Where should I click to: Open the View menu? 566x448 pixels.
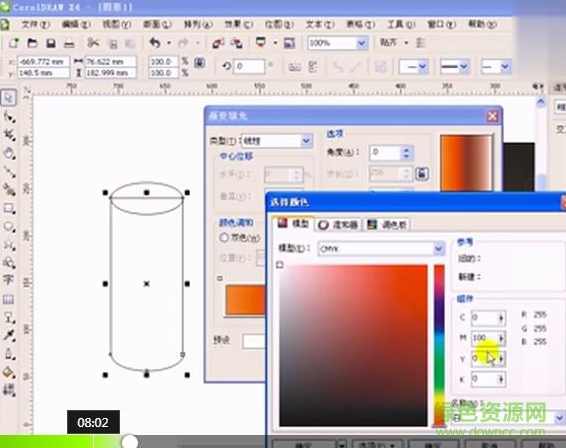pos(116,24)
